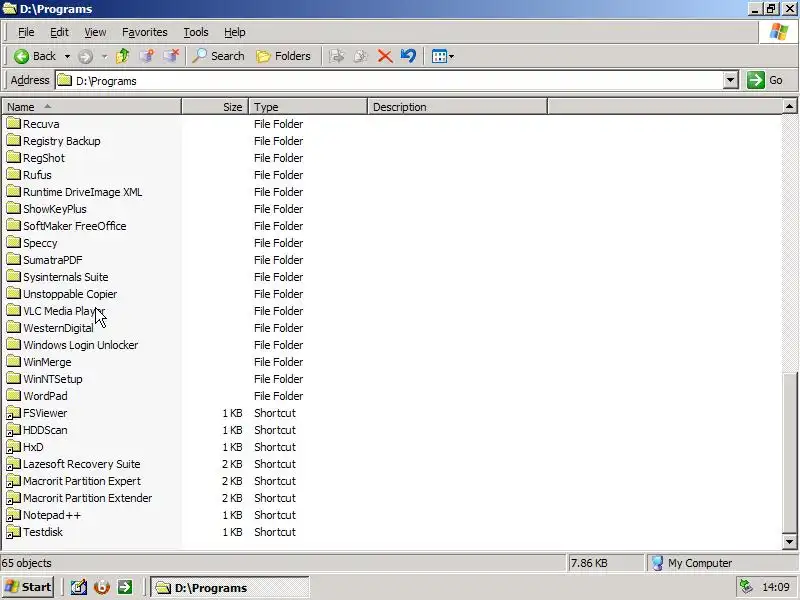This screenshot has width=800, height=600.
Task: Click the red Delete icon
Action: (385, 56)
